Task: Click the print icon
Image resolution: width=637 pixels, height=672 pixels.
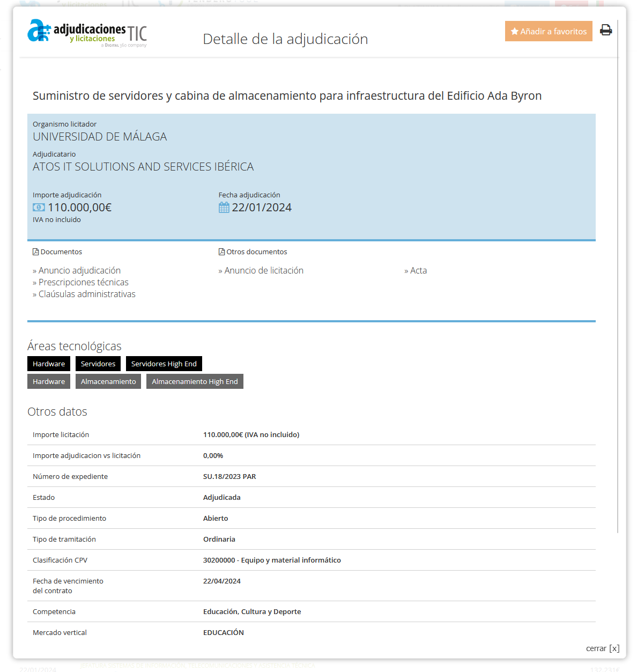Action: point(606,30)
